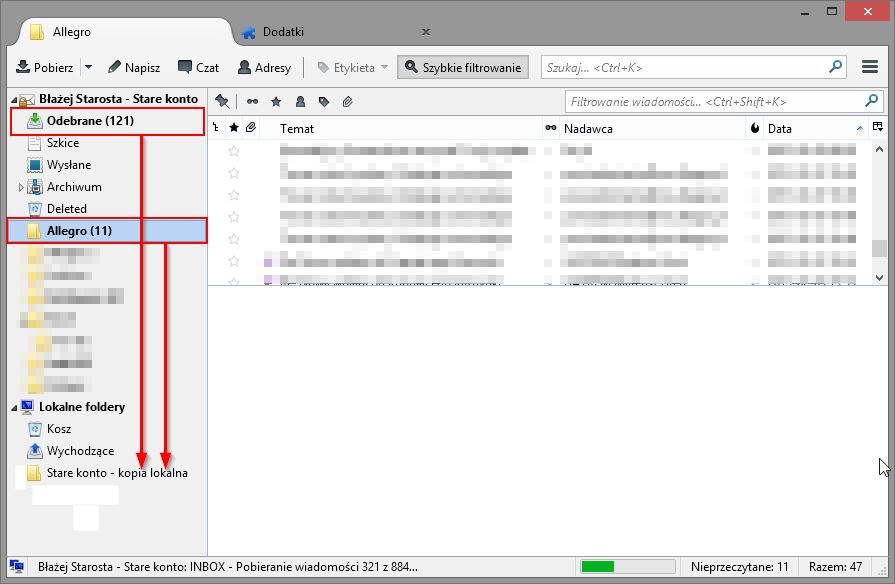Filter tagged messages with tag icon

(x=324, y=102)
